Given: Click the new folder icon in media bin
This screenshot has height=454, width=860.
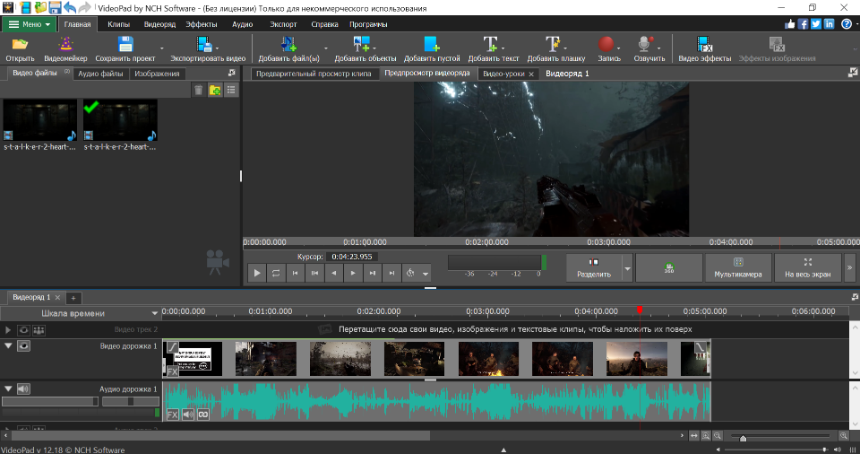Looking at the screenshot, I should click(215, 90).
